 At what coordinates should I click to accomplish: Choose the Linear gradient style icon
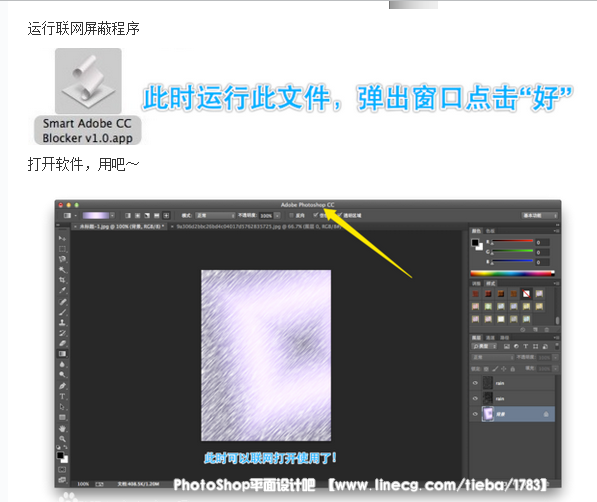pos(128,216)
